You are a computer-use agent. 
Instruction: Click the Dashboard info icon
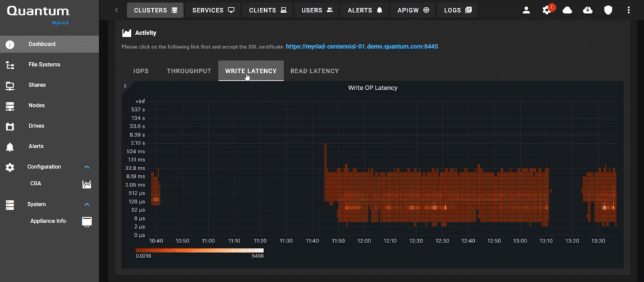(x=10, y=45)
